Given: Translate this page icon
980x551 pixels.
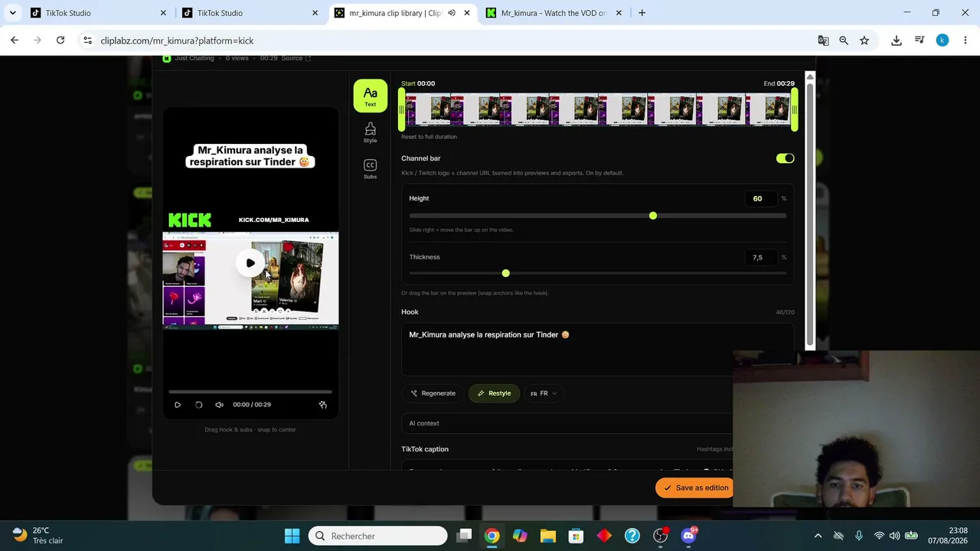Looking at the screenshot, I should (x=823, y=41).
